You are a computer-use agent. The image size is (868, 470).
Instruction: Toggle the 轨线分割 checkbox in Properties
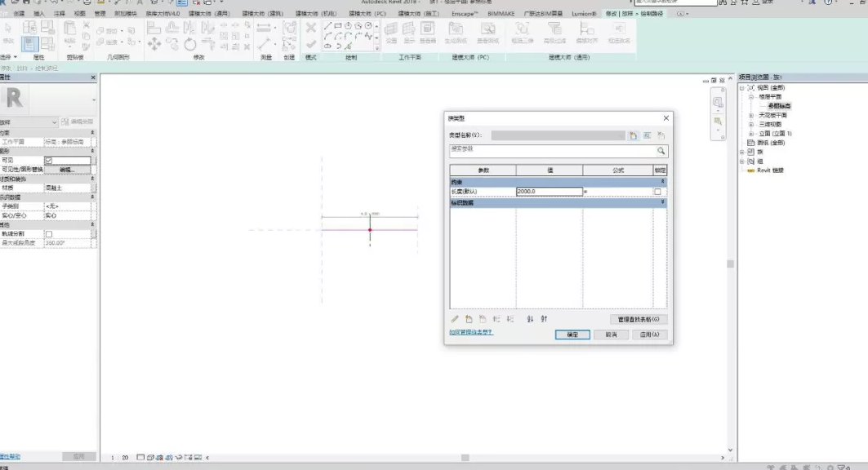click(49, 234)
